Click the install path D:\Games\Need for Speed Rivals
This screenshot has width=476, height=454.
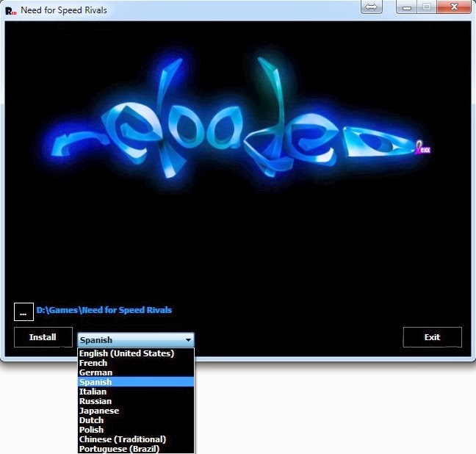pyautogui.click(x=104, y=310)
